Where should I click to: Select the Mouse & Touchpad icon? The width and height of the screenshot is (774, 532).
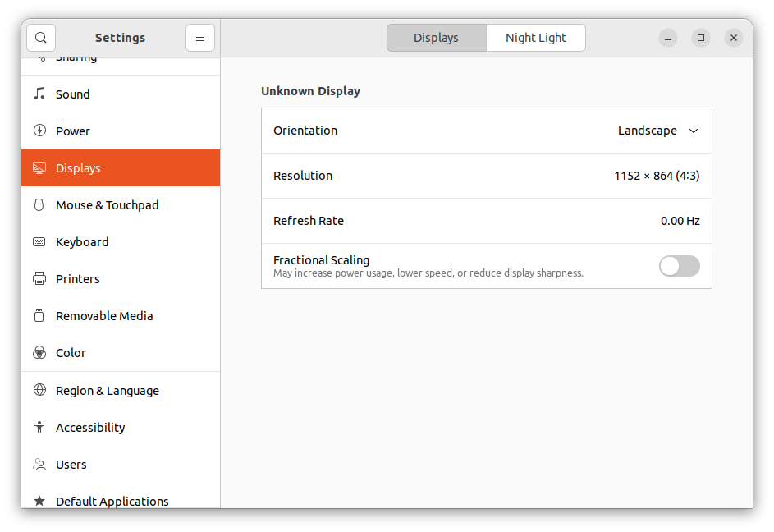(39, 205)
